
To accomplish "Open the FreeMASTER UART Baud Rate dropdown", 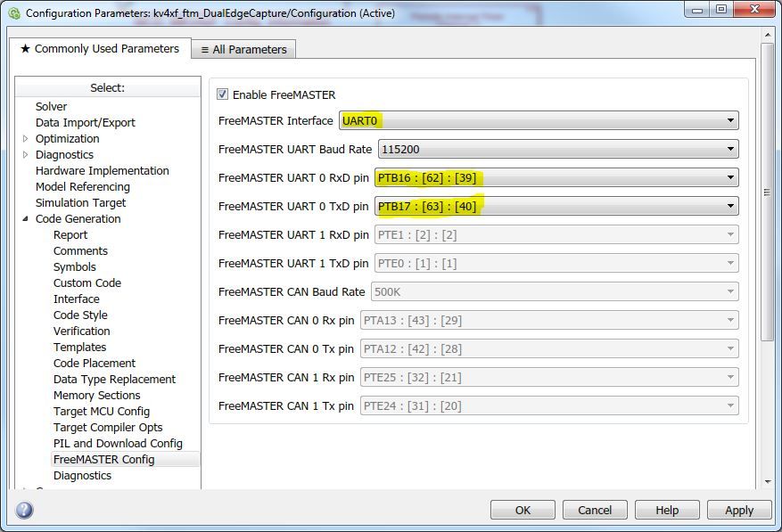I will click(558, 149).
